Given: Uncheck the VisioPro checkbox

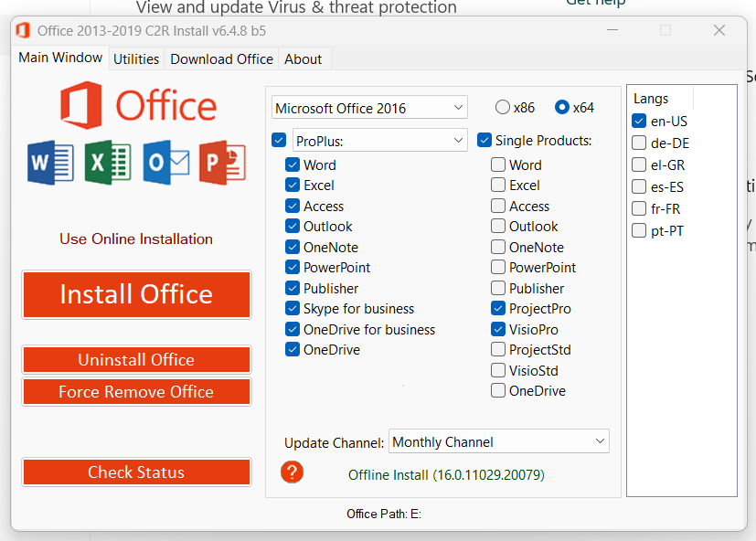Looking at the screenshot, I should [498, 329].
